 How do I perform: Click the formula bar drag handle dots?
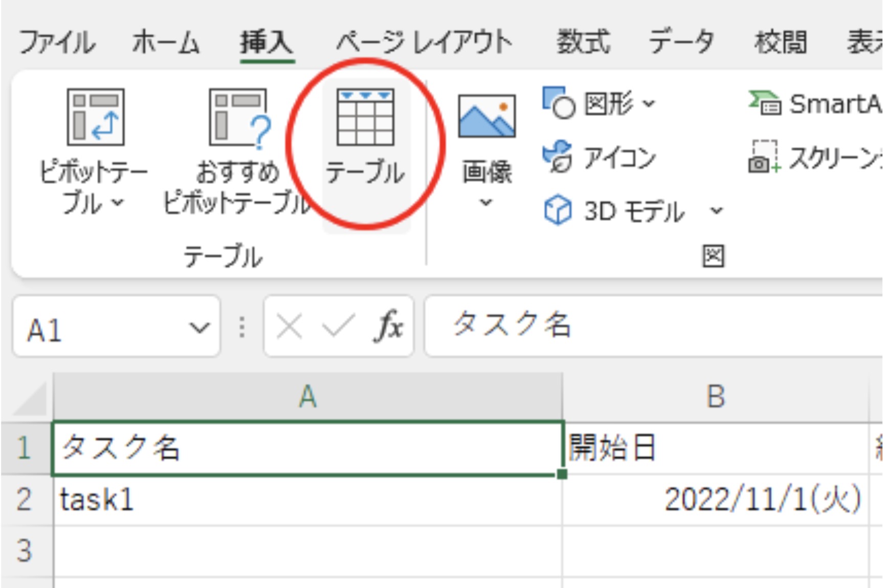tap(242, 327)
